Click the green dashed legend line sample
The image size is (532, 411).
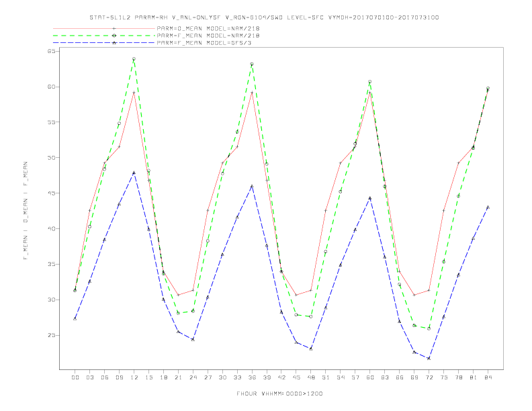[104, 36]
